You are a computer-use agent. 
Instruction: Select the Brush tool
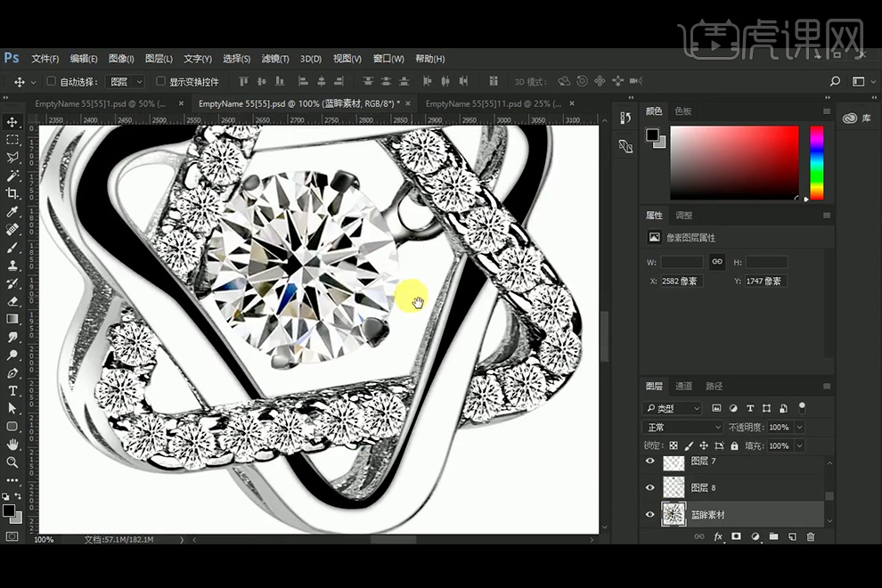[x=12, y=248]
